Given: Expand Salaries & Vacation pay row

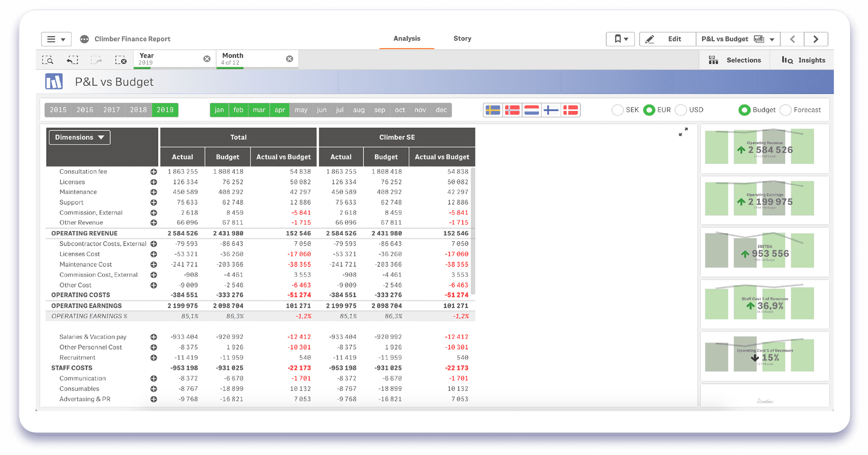Looking at the screenshot, I should point(154,337).
